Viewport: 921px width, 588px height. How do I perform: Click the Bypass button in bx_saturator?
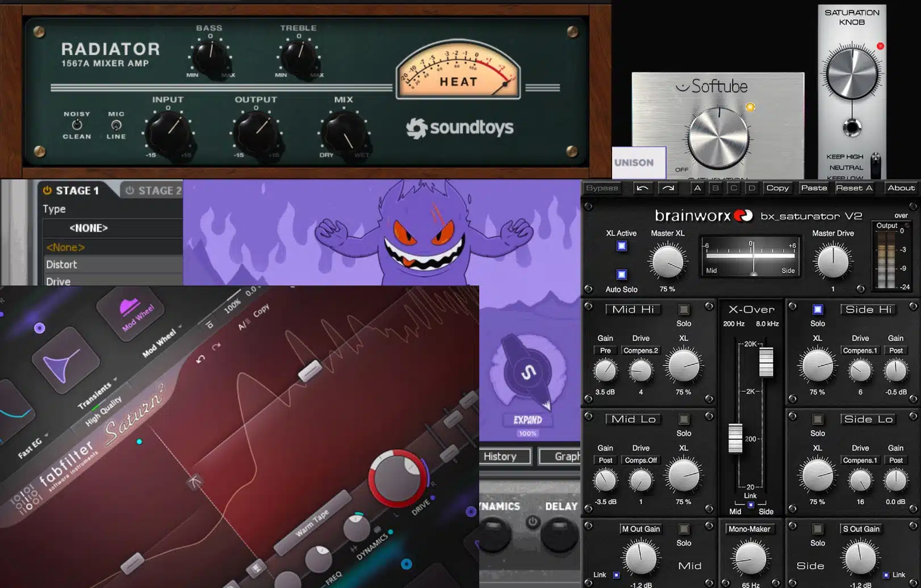click(x=602, y=188)
